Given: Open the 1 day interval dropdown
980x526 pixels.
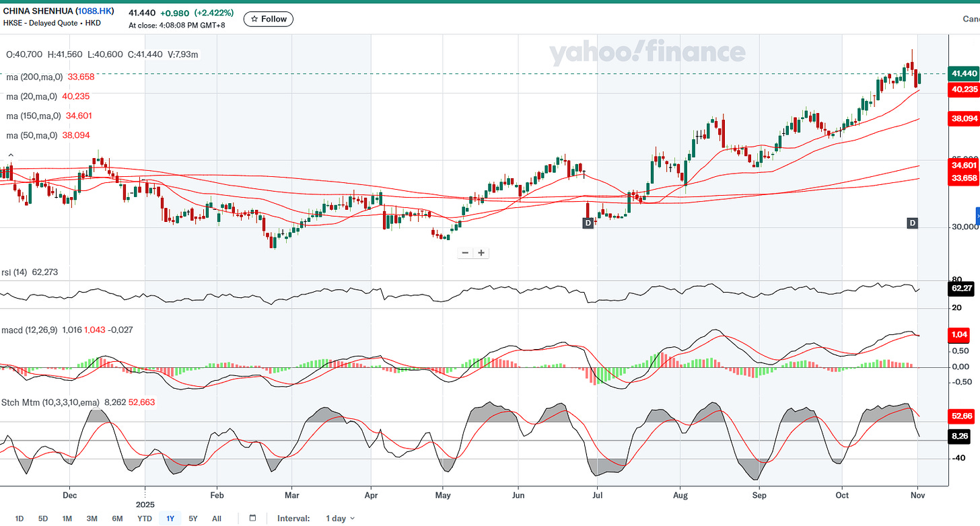Looking at the screenshot, I should (340, 519).
